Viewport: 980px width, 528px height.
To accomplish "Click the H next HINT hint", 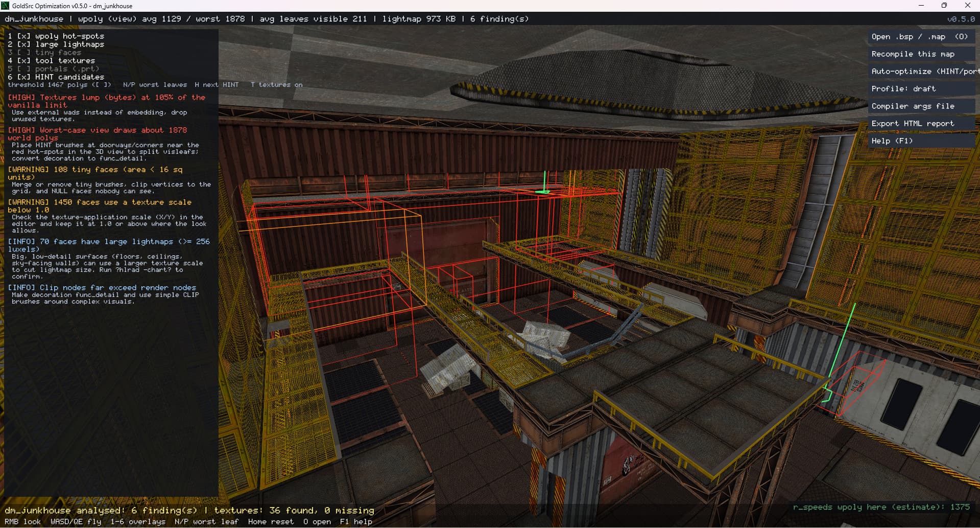I will click(x=217, y=85).
